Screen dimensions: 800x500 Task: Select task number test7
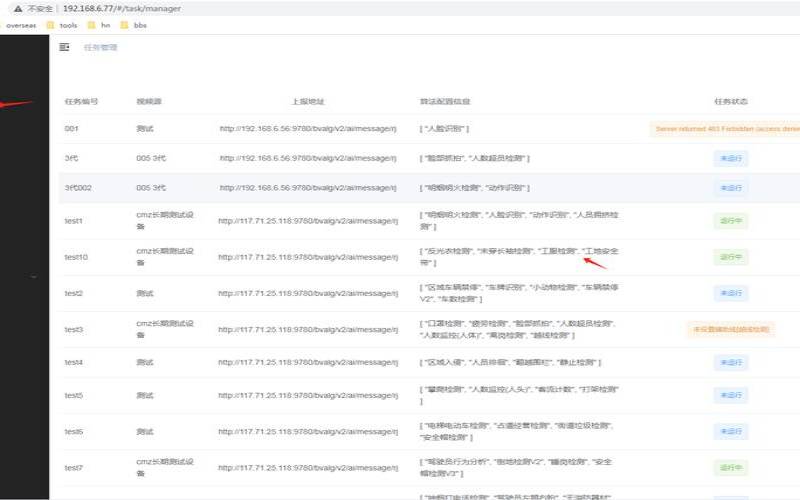pos(73,468)
